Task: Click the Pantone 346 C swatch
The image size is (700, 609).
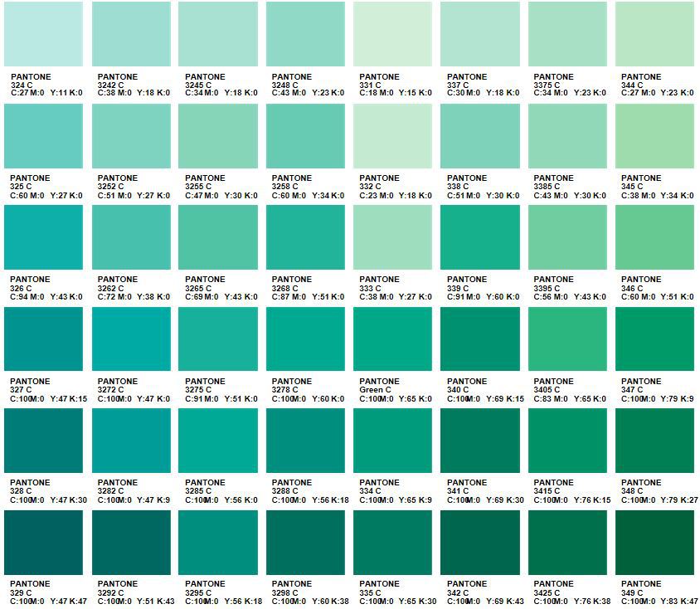Action: 654,237
